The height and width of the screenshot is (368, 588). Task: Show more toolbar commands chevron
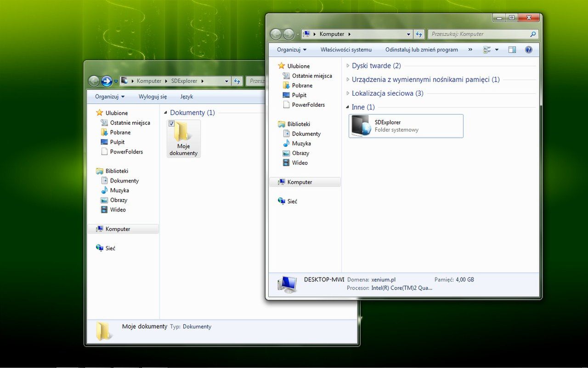(x=470, y=50)
